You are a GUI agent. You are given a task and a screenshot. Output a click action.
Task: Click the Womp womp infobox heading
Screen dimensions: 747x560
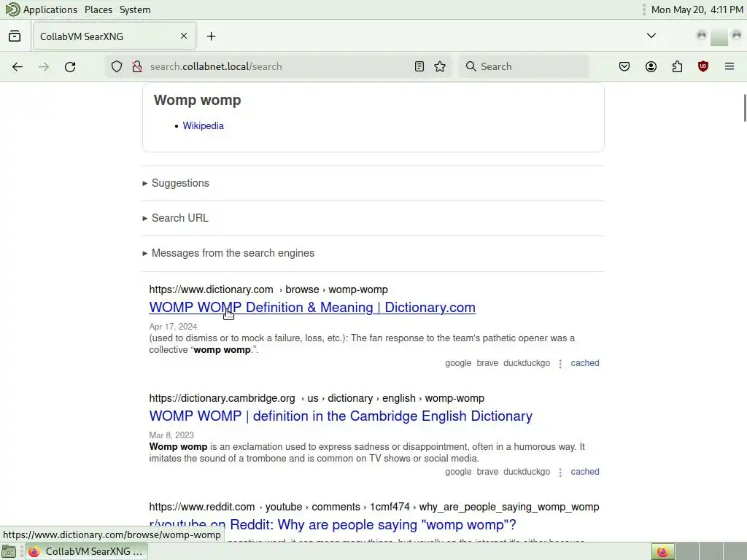(x=197, y=100)
